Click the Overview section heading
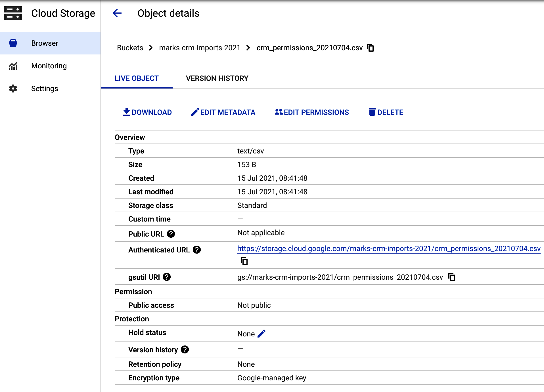This screenshot has width=544, height=392. pos(130,137)
